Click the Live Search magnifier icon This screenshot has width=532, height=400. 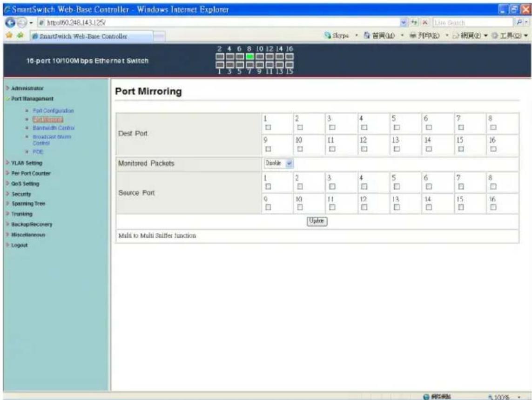click(520, 23)
